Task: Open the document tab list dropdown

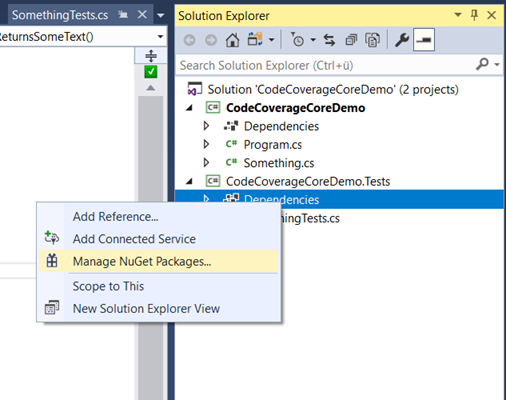Action: (x=161, y=15)
